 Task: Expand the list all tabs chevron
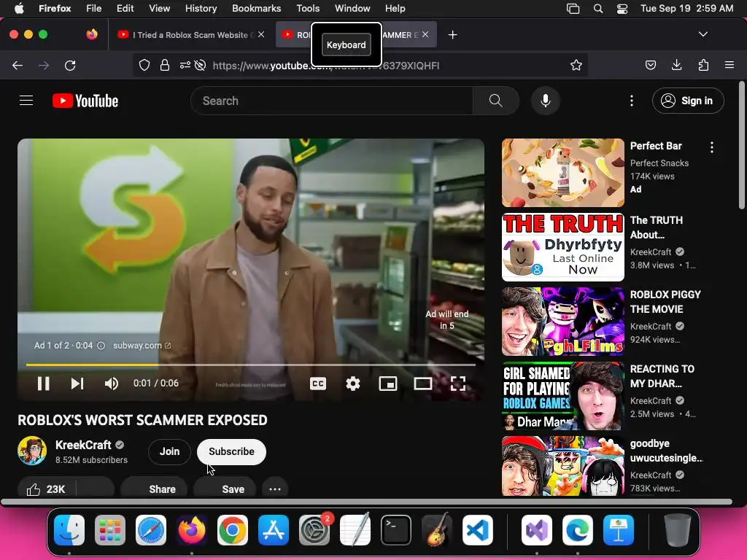[703, 34]
